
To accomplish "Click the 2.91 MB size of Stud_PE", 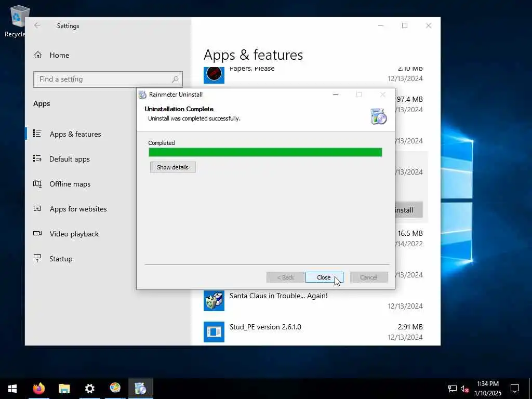I will 410,327.
